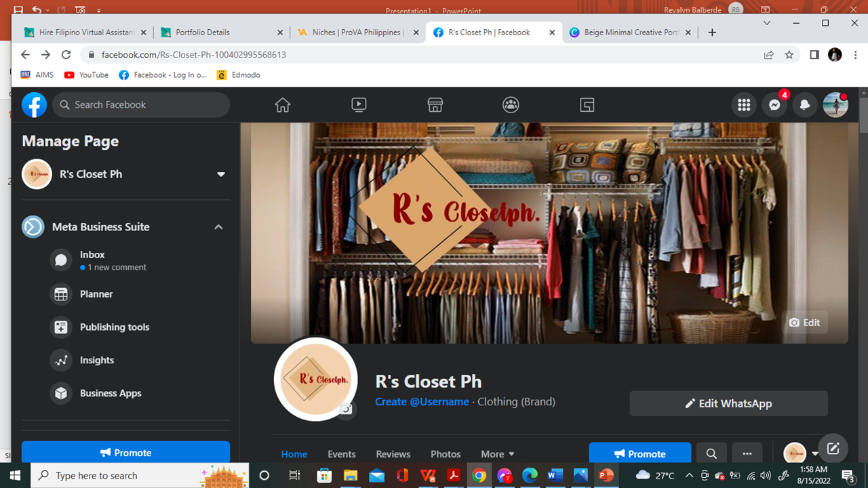Select the Reviews tab on the page
Image resolution: width=868 pixels, height=488 pixels.
click(393, 454)
